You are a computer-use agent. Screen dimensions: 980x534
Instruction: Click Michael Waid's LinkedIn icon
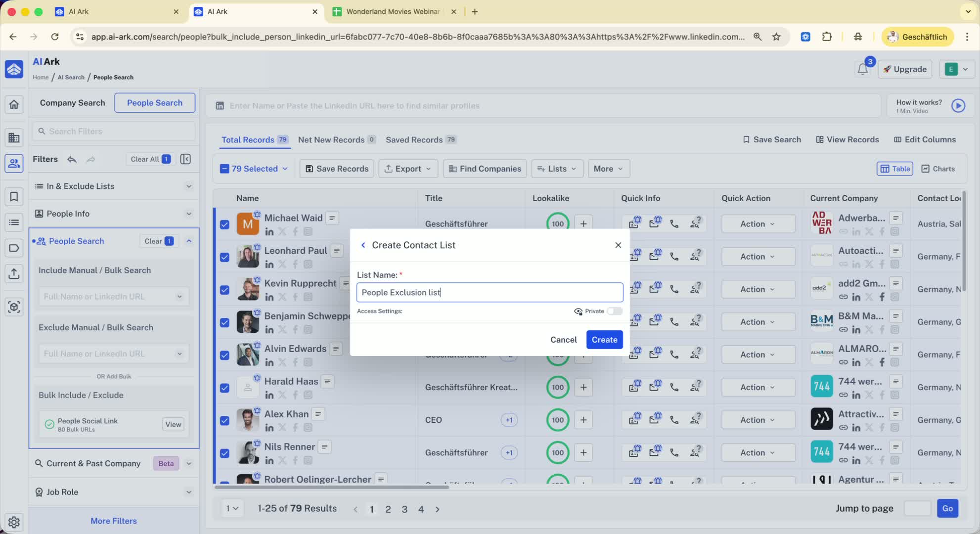(x=269, y=231)
